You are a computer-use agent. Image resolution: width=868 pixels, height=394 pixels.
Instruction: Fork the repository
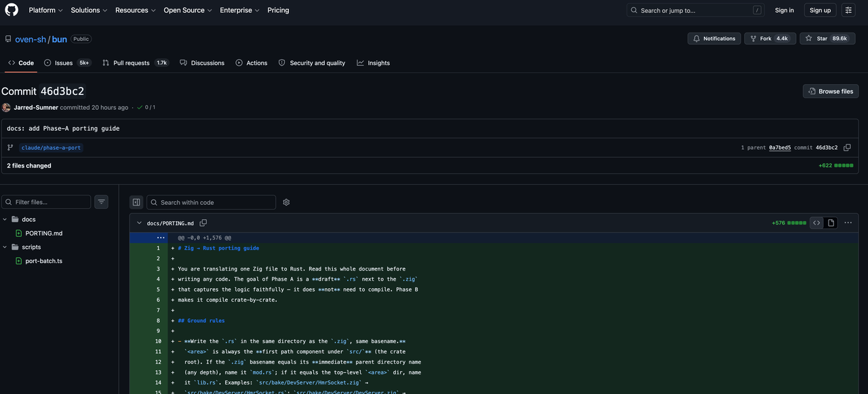tap(769, 39)
